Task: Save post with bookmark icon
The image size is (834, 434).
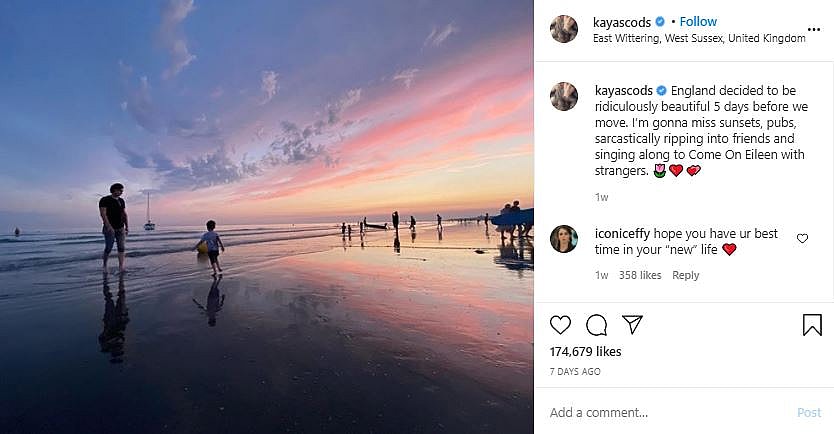Action: tap(812, 324)
